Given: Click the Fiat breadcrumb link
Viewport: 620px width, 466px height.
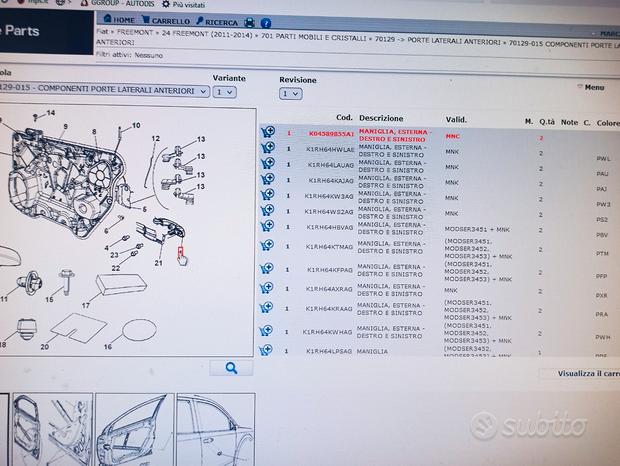Looking at the screenshot, I should click(102, 31).
